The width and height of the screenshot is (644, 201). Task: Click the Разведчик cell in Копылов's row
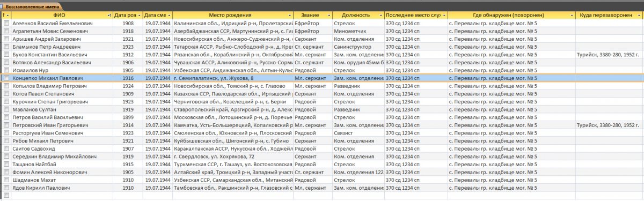coord(358,86)
